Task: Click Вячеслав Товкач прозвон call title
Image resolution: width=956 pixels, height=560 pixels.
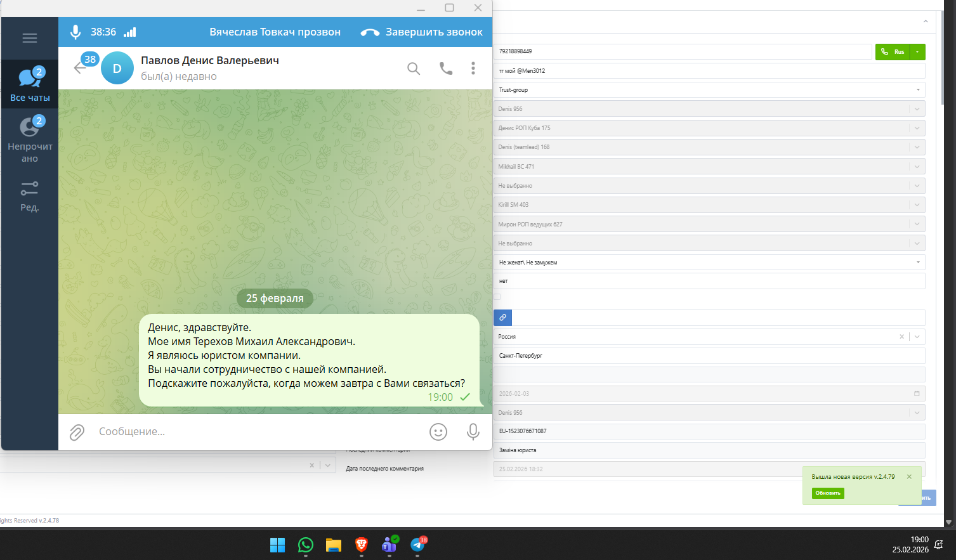Action: tap(275, 32)
